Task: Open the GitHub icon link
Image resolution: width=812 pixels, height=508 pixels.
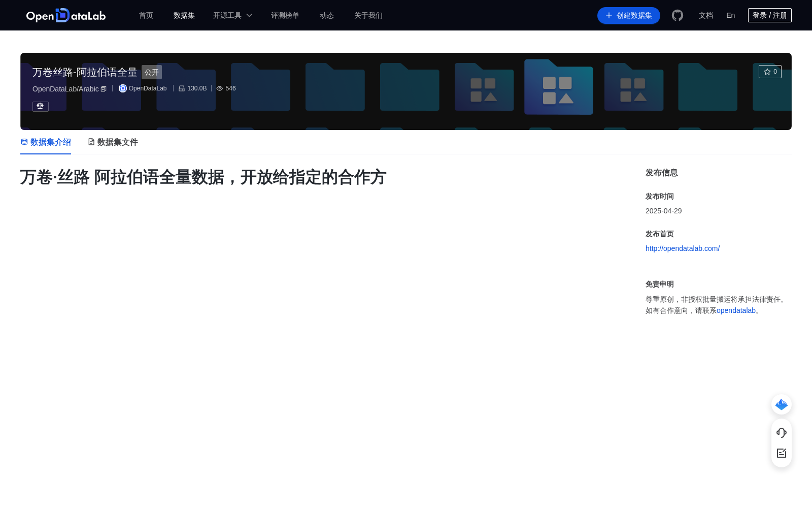Action: point(678,15)
